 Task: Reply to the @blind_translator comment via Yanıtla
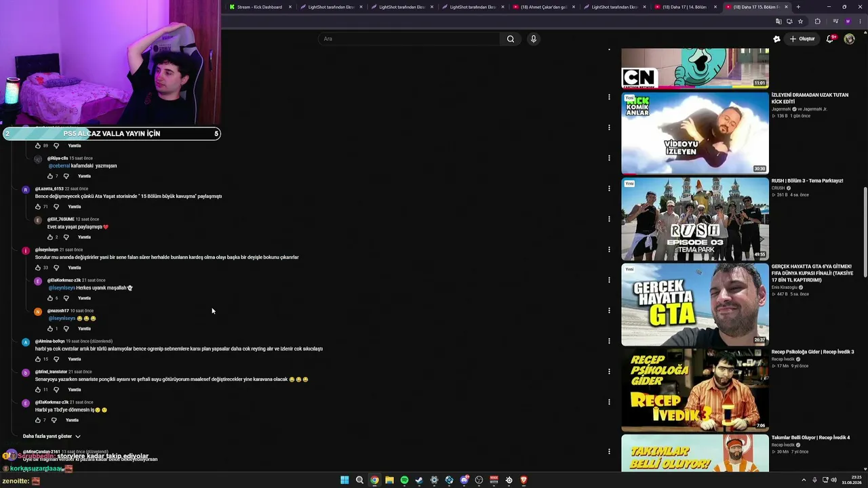click(75, 390)
